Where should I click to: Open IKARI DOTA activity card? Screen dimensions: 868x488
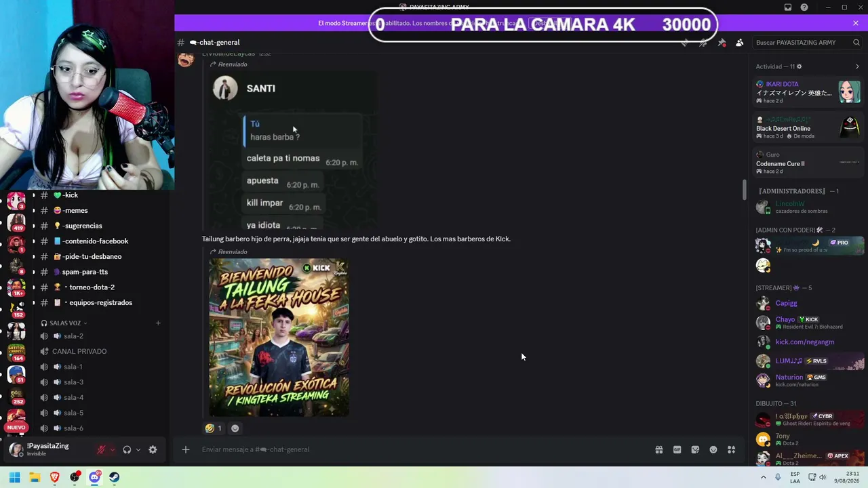click(x=808, y=92)
